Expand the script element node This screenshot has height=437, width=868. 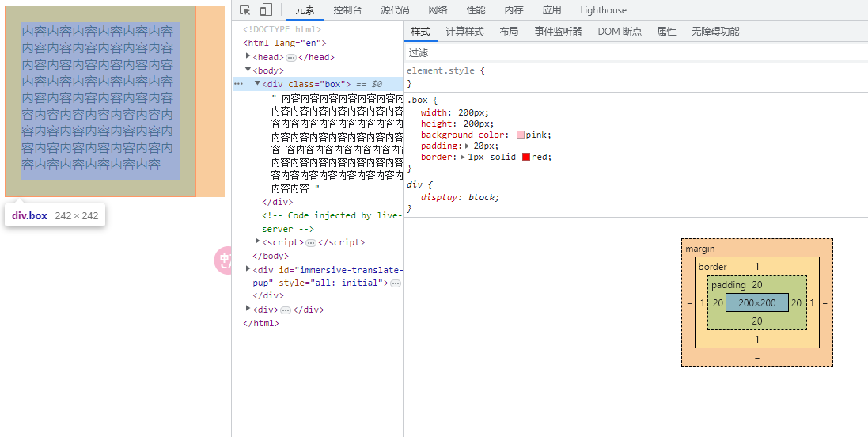(x=258, y=241)
